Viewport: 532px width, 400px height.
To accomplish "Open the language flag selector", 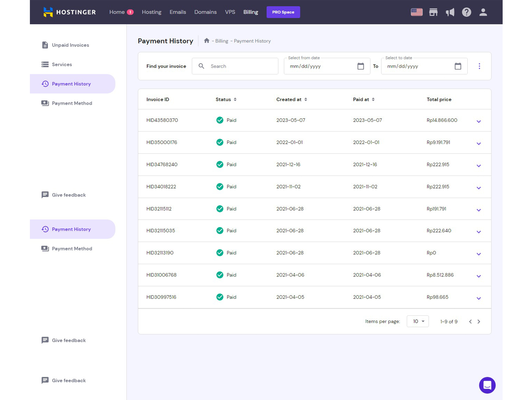I will click(417, 12).
